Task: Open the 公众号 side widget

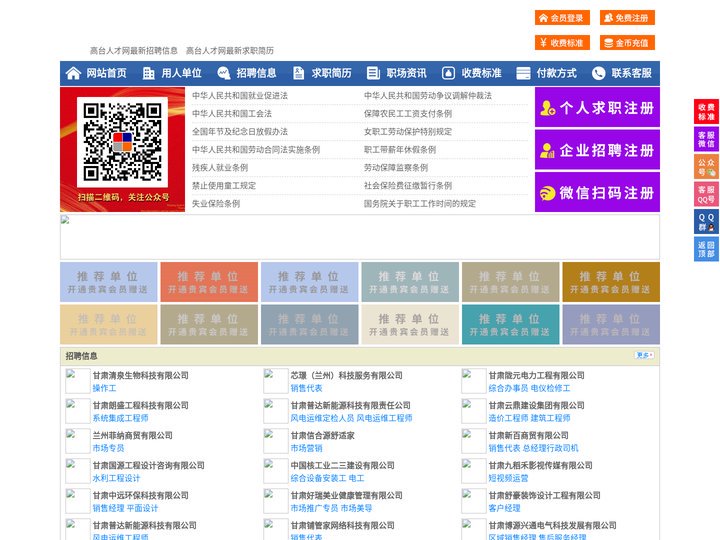Action: click(706, 166)
